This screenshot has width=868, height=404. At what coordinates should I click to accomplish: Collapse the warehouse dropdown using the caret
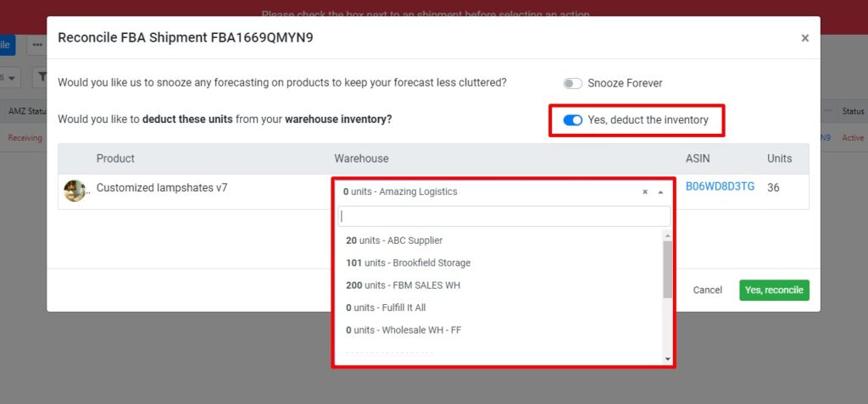tap(660, 192)
